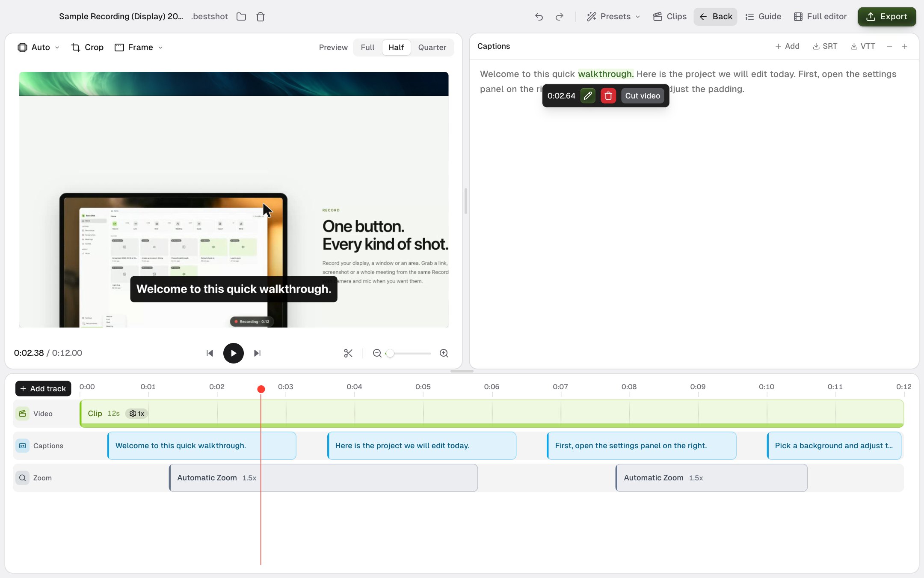Click Add track button

tap(43, 389)
